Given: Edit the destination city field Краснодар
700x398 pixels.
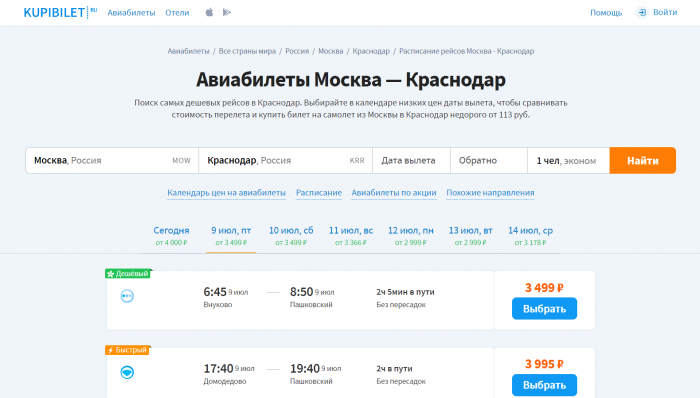Looking at the screenshot, I should click(286, 161).
